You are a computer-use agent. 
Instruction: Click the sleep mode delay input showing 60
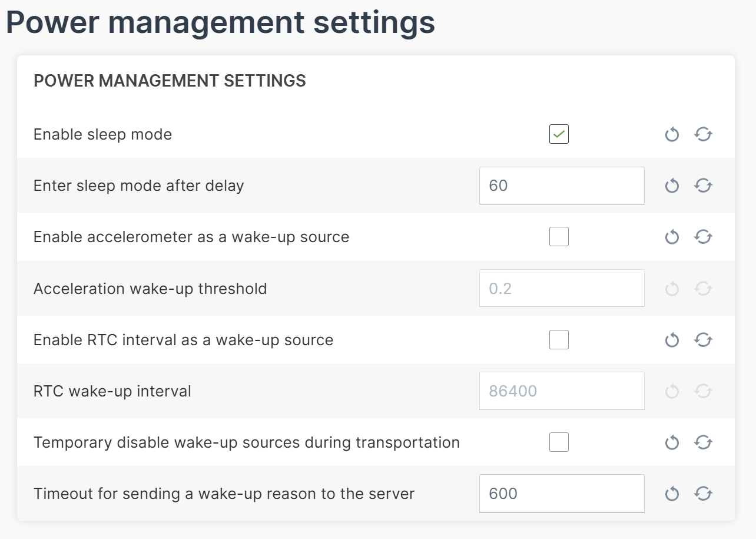coord(561,186)
